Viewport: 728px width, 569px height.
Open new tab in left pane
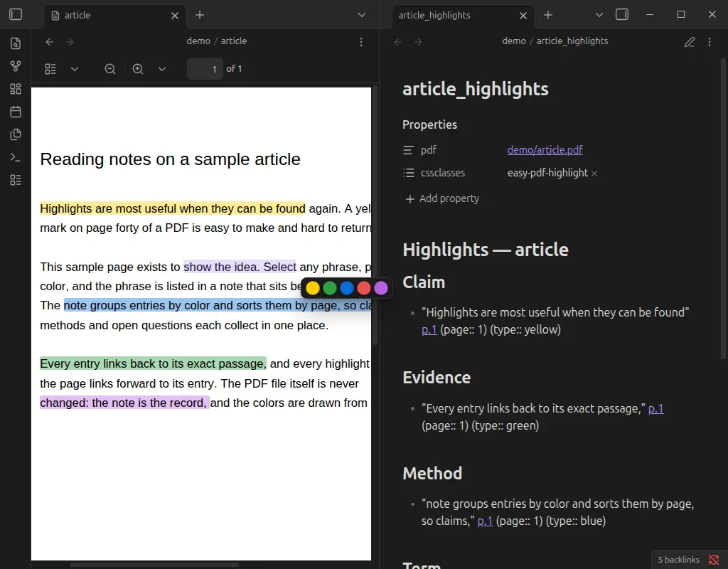pos(200,16)
